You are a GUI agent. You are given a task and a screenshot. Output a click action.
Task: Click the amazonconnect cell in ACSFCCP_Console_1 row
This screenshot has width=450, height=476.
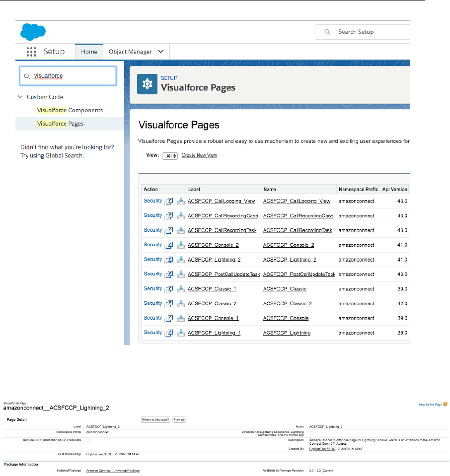pyautogui.click(x=357, y=318)
